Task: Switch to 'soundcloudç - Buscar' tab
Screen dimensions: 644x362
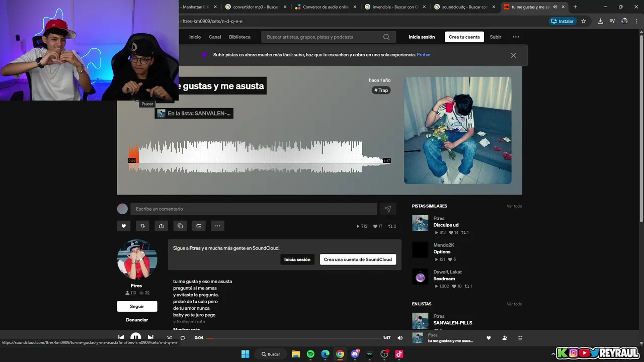Action: point(463,7)
